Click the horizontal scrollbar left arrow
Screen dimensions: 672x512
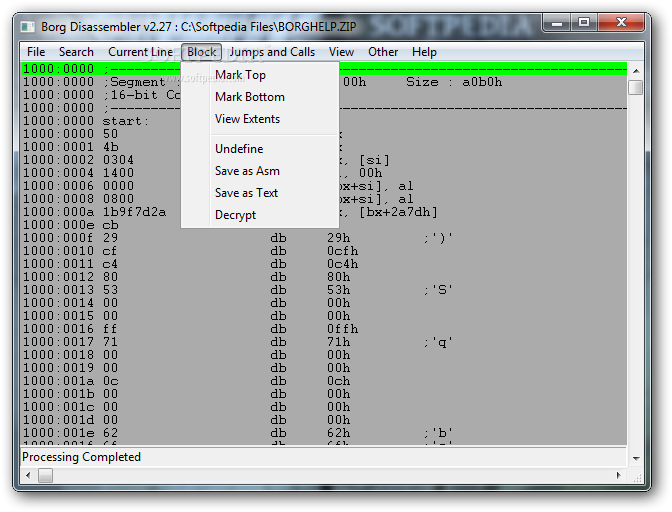pyautogui.click(x=28, y=475)
